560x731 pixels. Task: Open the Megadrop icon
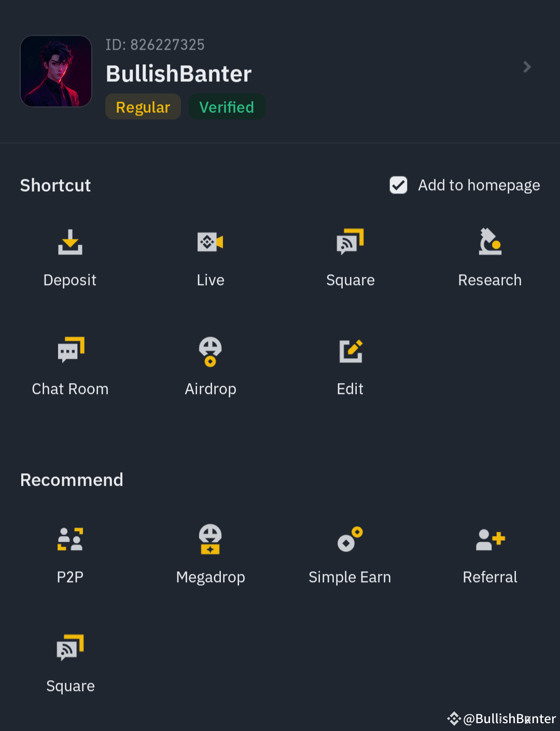point(210,539)
